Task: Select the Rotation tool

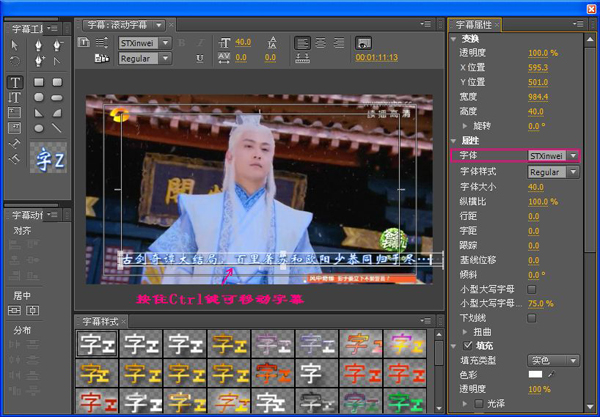Action: point(15,61)
